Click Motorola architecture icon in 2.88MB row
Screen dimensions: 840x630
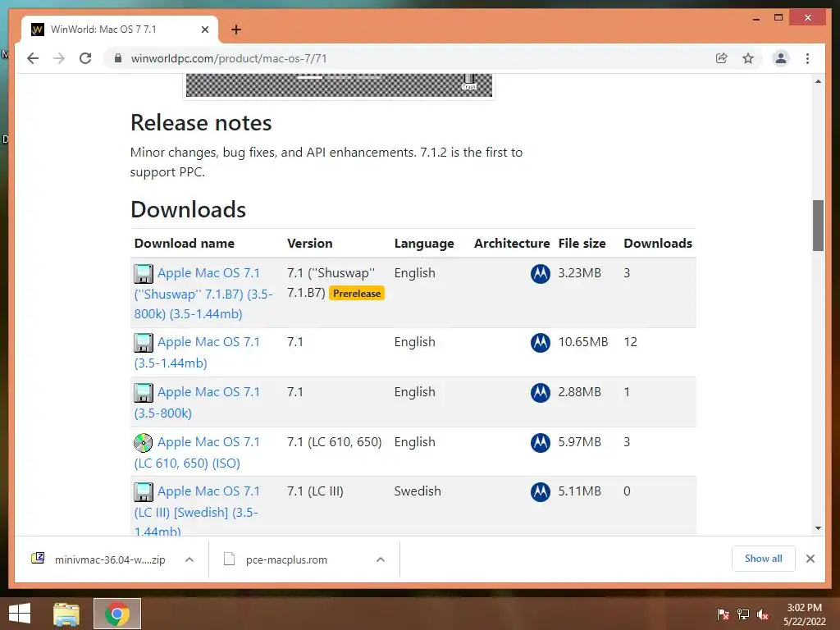[x=540, y=393]
